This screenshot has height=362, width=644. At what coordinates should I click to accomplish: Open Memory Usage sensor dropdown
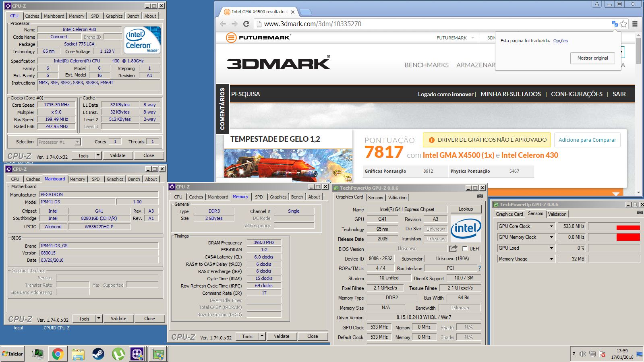pos(551,259)
